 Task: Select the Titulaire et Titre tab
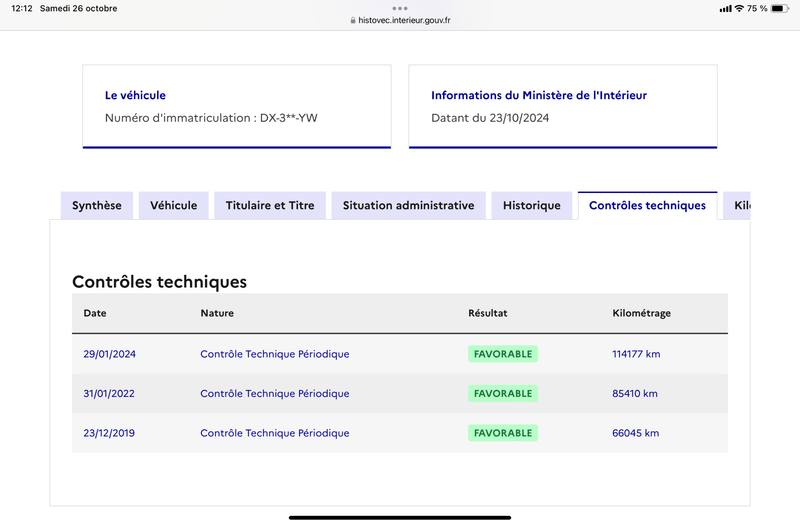pyautogui.click(x=270, y=206)
